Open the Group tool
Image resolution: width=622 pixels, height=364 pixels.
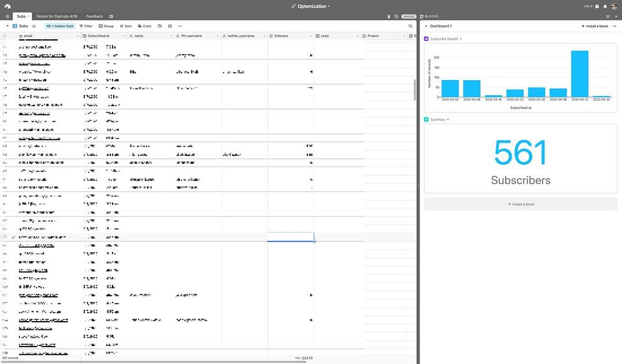pos(106,26)
